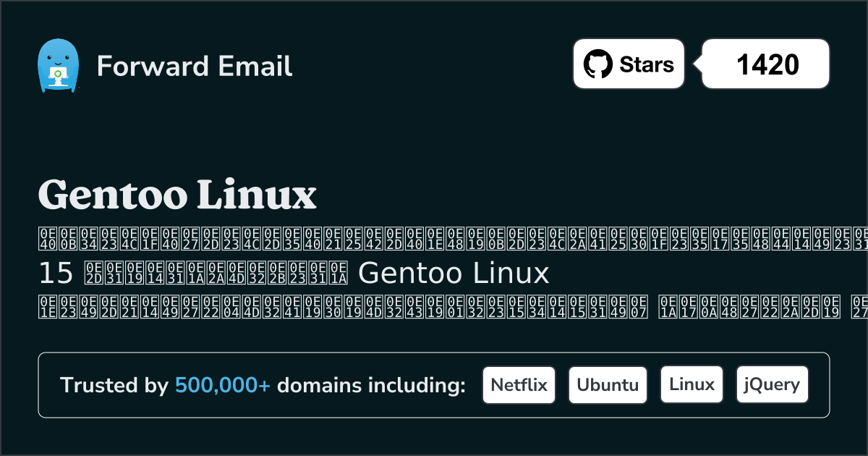Click the green envelope on the mascot's laptop
Viewport: 868px width, 456px height.
[x=58, y=72]
